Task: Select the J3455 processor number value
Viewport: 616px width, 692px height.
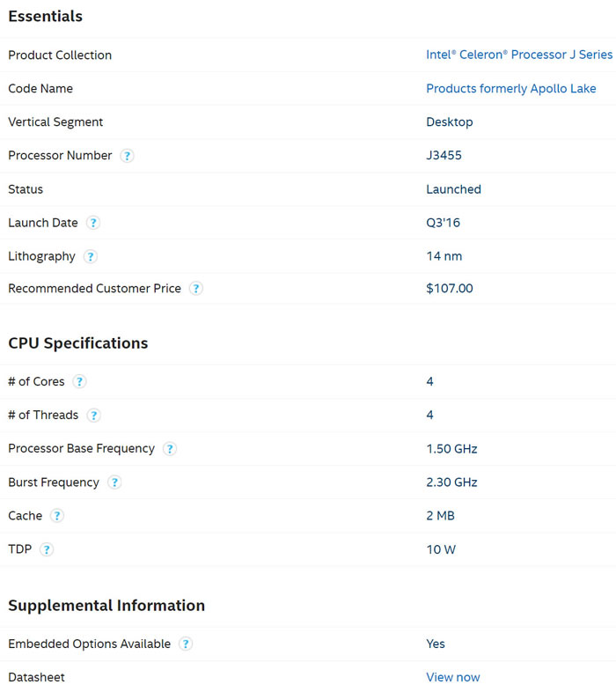Action: click(x=444, y=155)
